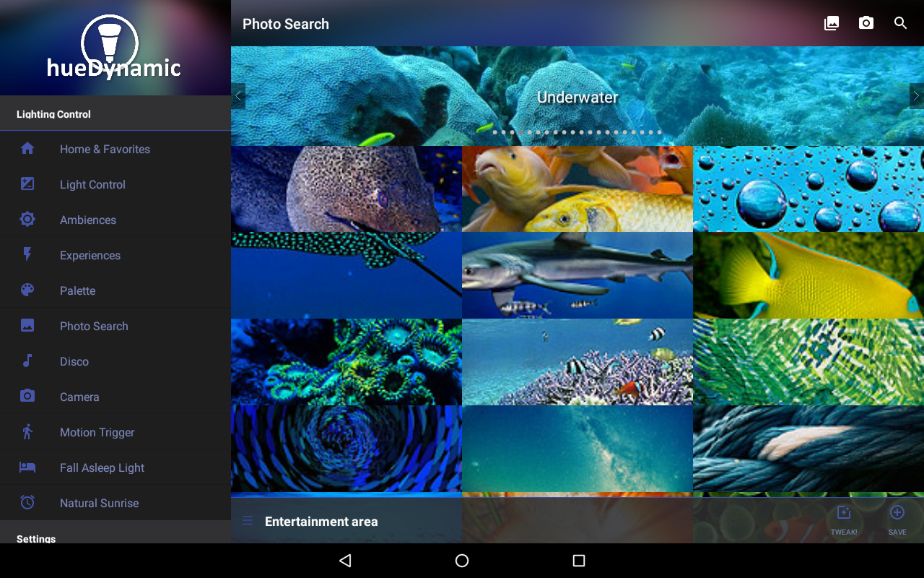This screenshot has height=578, width=924.
Task: Open Disco menu item
Action: [x=115, y=361]
